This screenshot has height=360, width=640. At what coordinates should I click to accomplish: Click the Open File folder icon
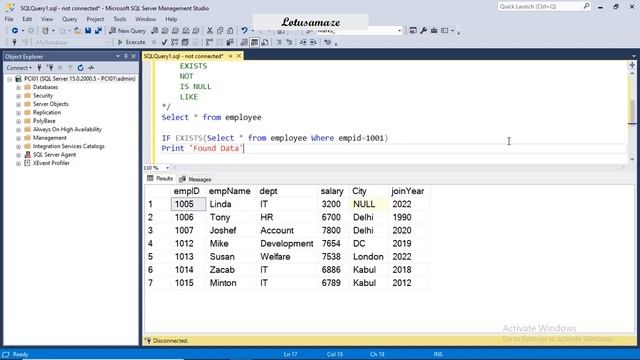click(x=78, y=31)
